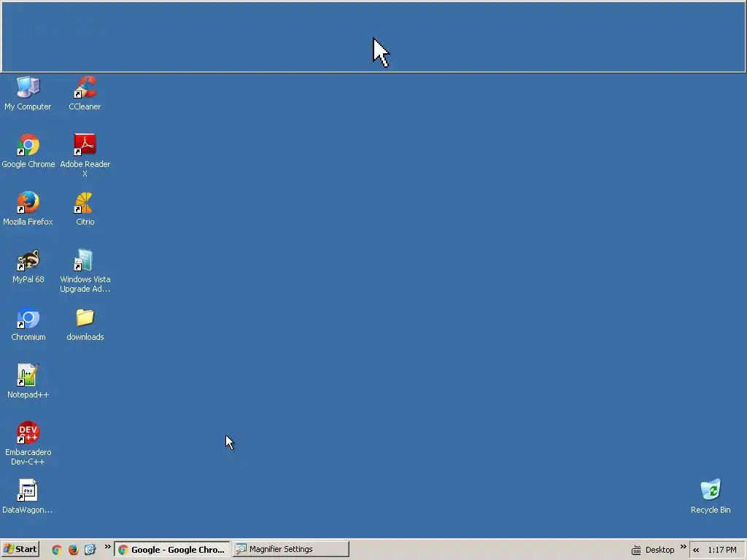Expand hidden Quick Launch items chevron
Viewport: 747px width, 560px height.
click(108, 547)
